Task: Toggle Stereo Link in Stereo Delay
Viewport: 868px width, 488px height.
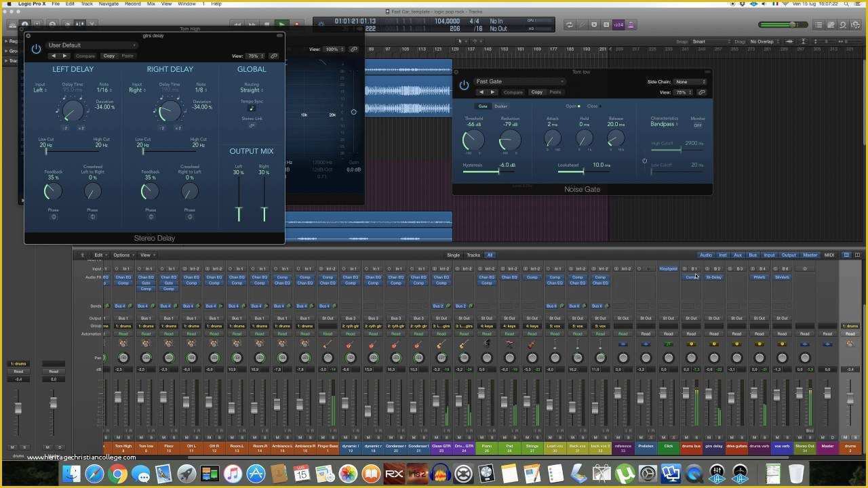Action: tap(252, 125)
